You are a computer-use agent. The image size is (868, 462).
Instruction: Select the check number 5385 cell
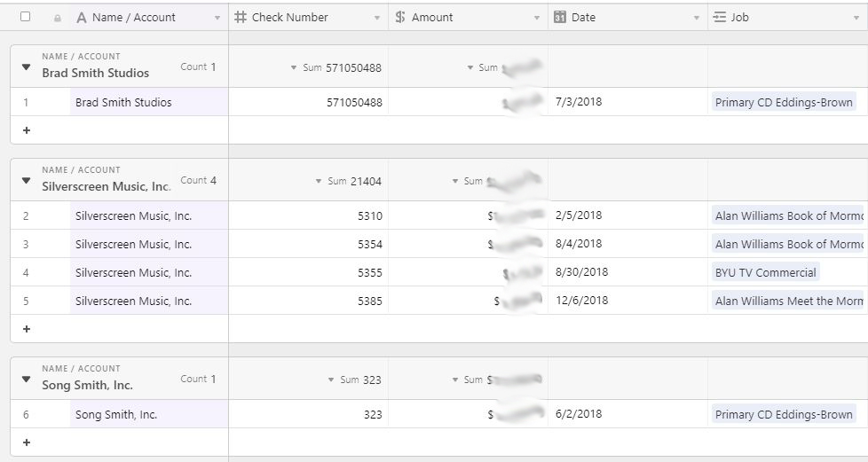tap(308, 301)
